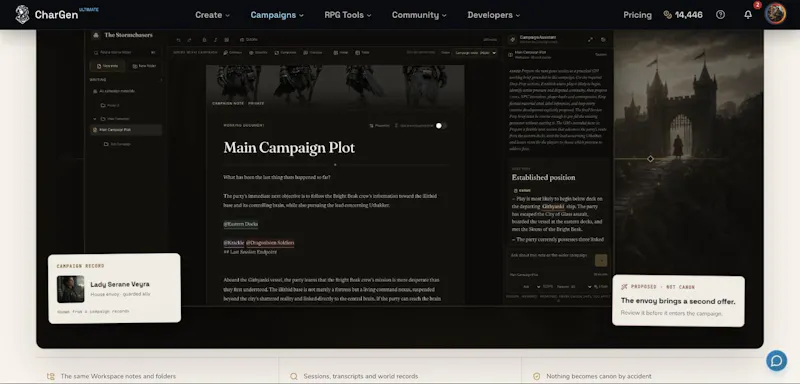The height and width of the screenshot is (384, 800).
Task: Select the Main Campaign Plot note
Action: click(x=126, y=130)
